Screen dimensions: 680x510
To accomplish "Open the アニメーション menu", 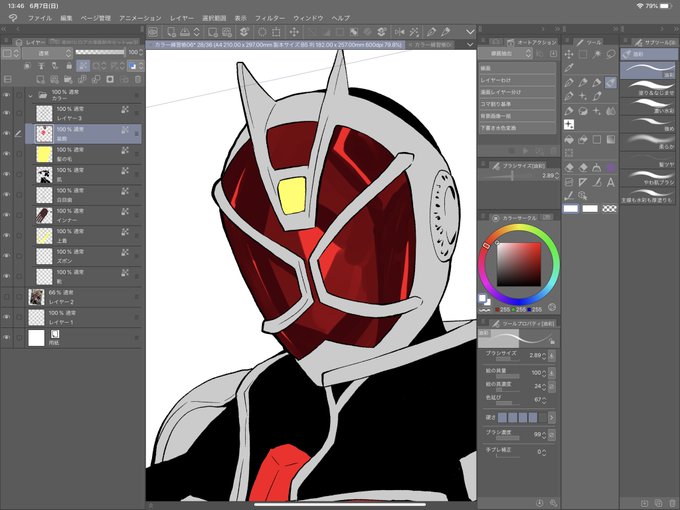I will pos(140,18).
